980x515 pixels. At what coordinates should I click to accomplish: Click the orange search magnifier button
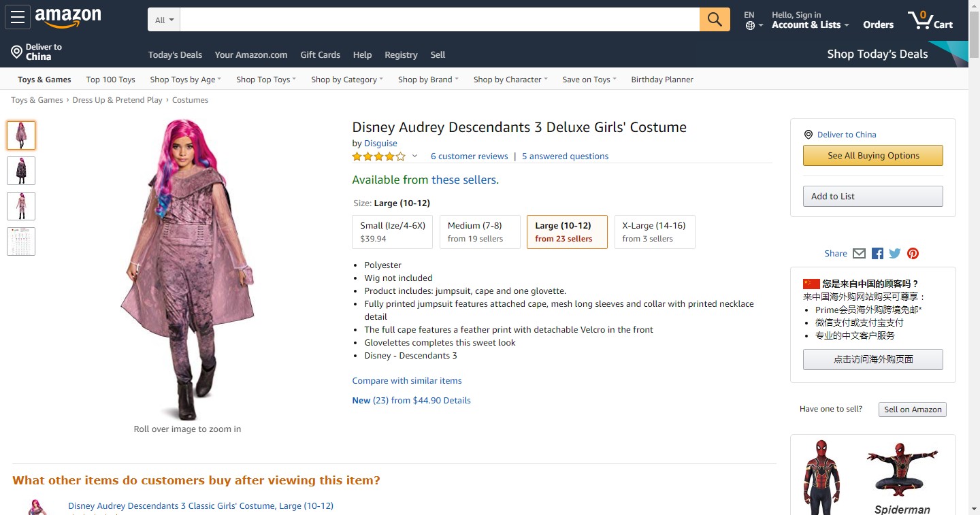pos(715,20)
